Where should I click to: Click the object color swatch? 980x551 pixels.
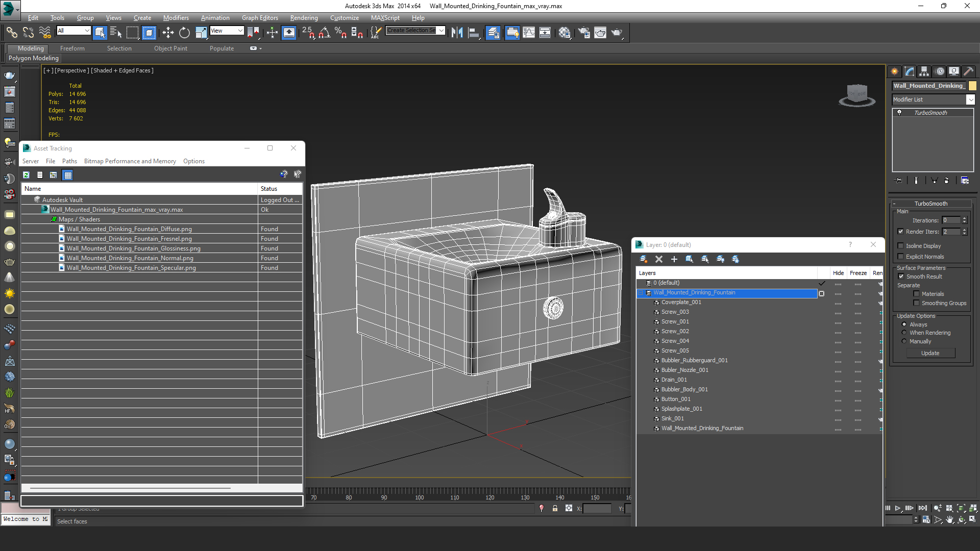coord(972,86)
